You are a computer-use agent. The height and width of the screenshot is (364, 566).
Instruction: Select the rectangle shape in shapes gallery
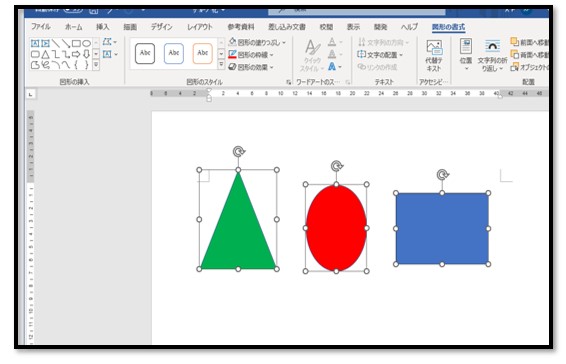(x=76, y=44)
